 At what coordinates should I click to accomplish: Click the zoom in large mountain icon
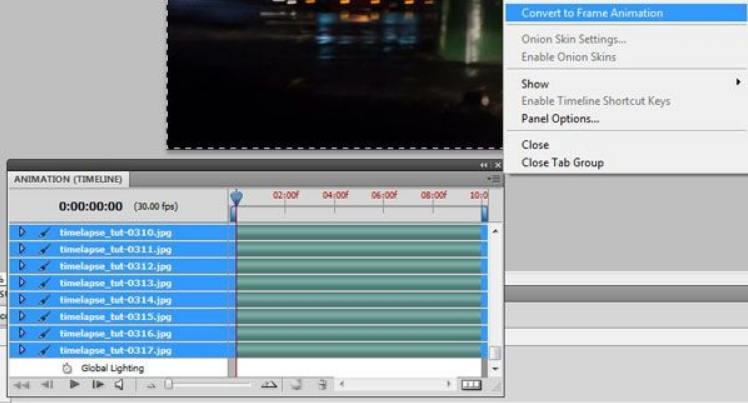point(269,384)
